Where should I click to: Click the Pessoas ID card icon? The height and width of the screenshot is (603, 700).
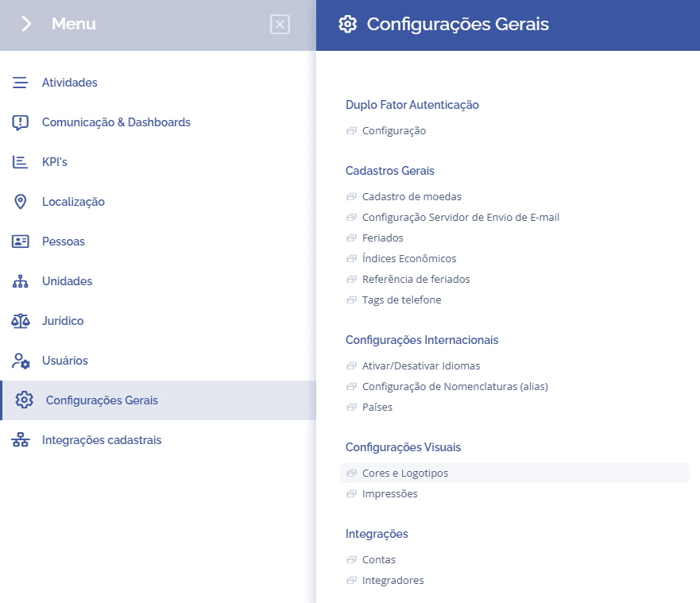pyautogui.click(x=20, y=242)
